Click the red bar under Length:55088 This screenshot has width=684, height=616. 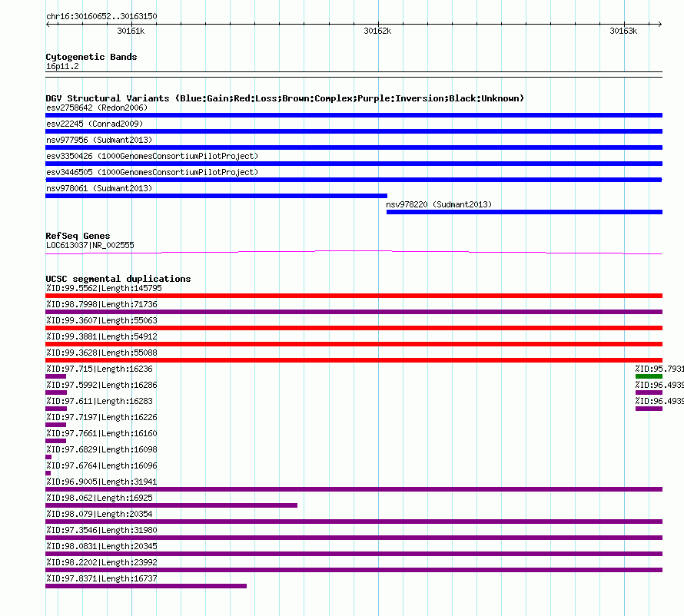[354, 360]
